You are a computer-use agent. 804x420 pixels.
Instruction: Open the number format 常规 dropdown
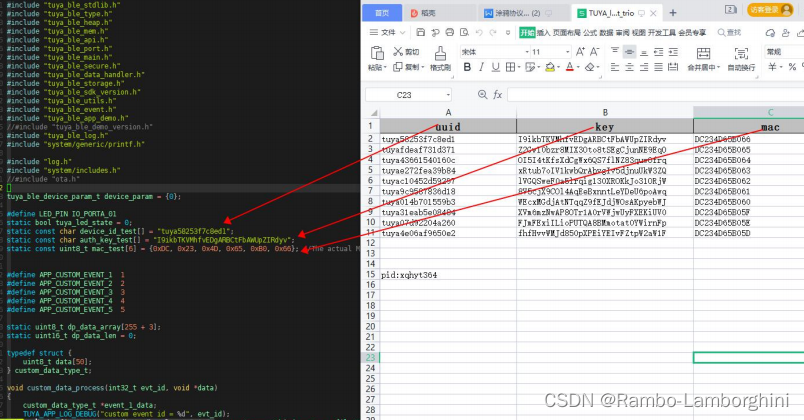tap(784, 52)
